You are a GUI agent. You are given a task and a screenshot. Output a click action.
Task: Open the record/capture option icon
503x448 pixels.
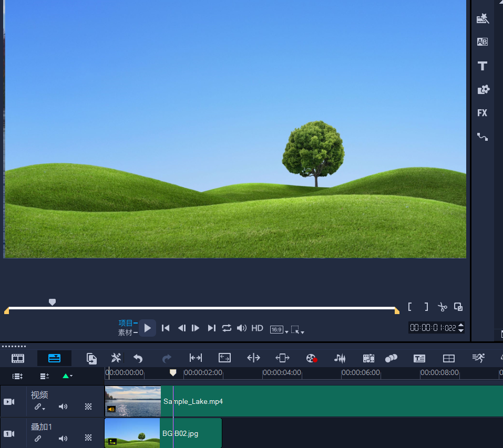click(x=311, y=358)
